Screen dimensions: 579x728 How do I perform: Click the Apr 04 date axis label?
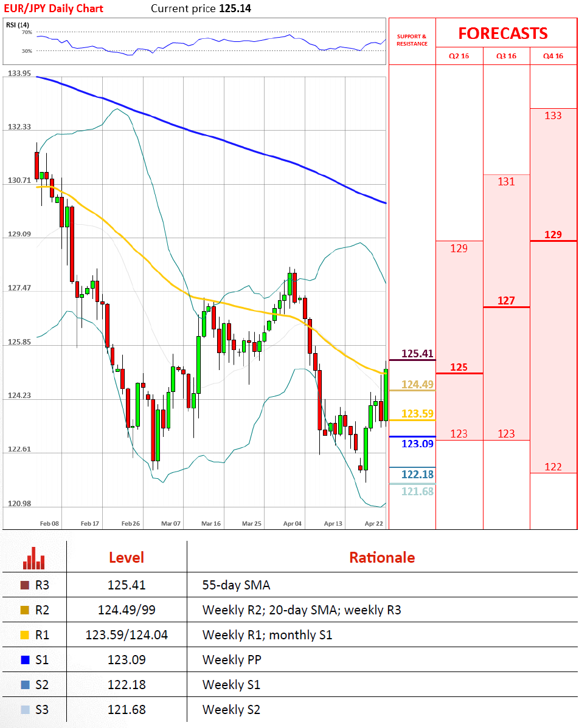tap(293, 523)
